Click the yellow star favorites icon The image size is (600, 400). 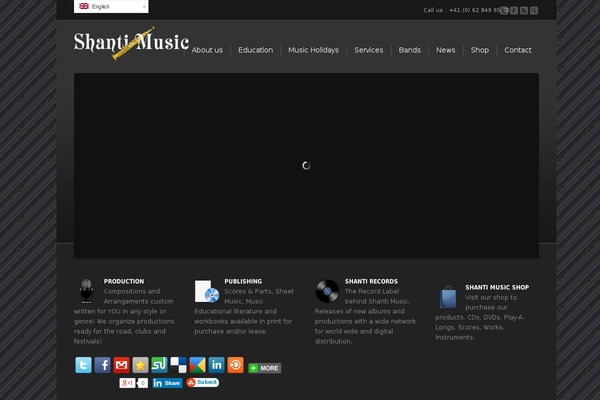click(x=140, y=365)
